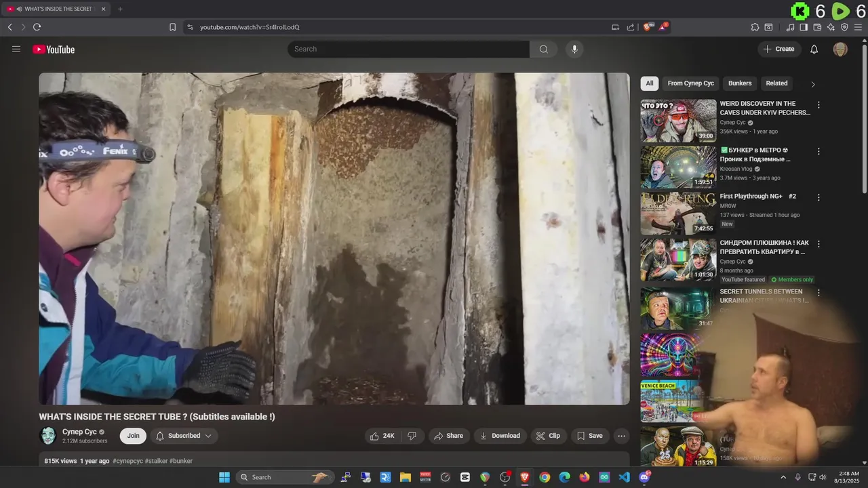Bookmark this page icon
The height and width of the screenshot is (488, 868).
[172, 27]
